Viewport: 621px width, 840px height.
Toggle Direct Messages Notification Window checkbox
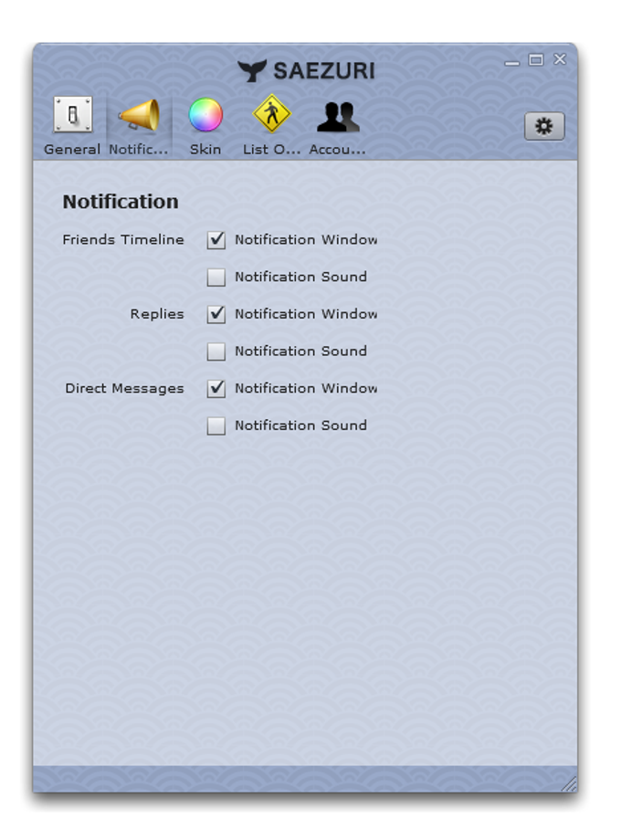tap(216, 388)
